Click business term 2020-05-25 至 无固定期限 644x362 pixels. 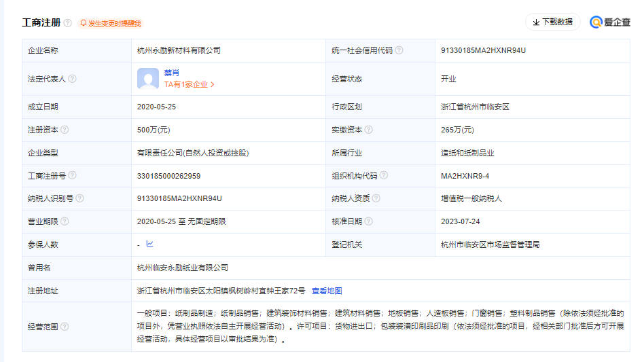tap(181, 221)
